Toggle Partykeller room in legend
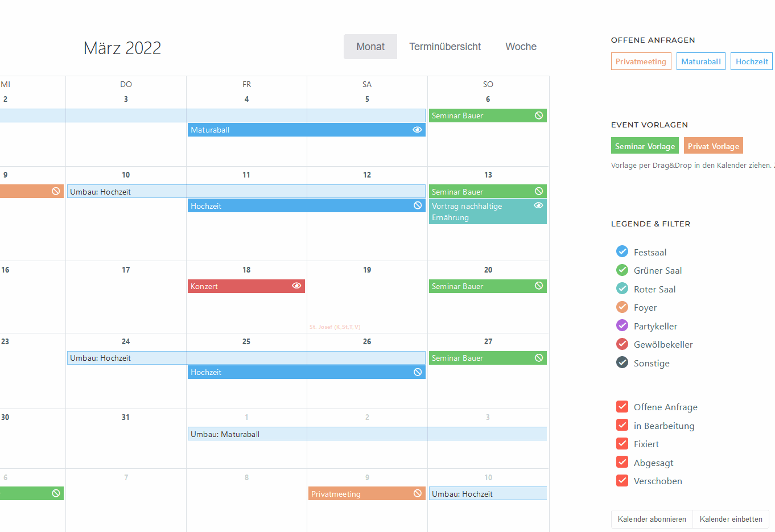 pyautogui.click(x=622, y=326)
